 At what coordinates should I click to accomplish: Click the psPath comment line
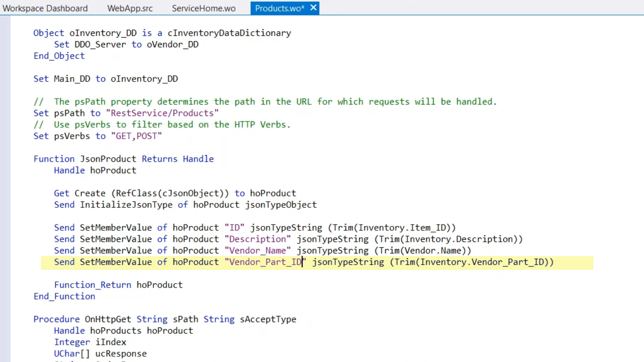(265, 102)
